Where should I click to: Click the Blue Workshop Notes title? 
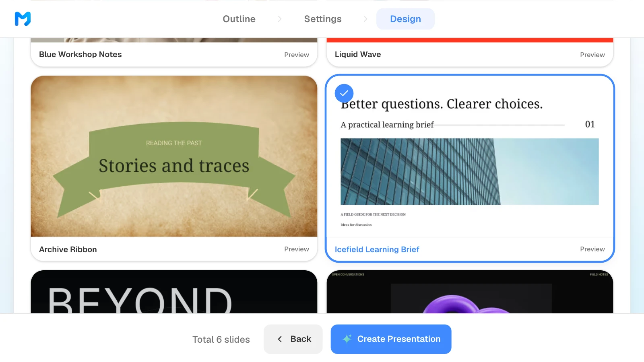[x=80, y=54]
